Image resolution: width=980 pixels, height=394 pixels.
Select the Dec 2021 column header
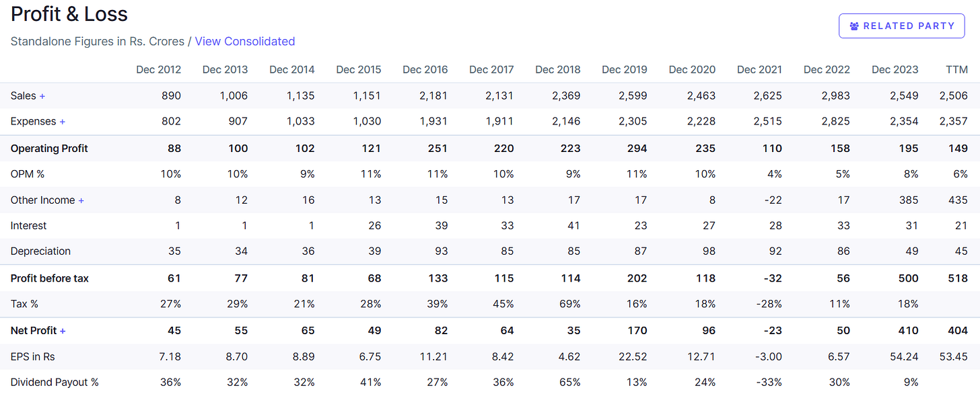[759, 69]
